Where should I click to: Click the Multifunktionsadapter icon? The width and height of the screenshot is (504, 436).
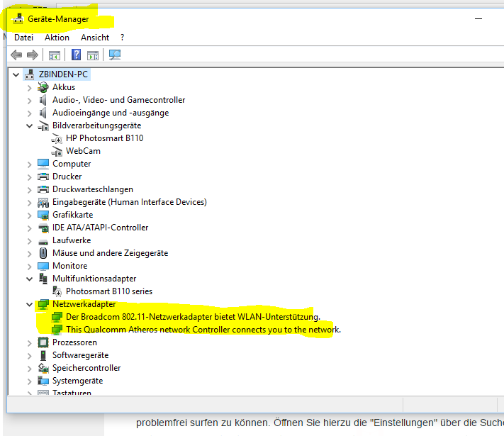click(x=43, y=279)
